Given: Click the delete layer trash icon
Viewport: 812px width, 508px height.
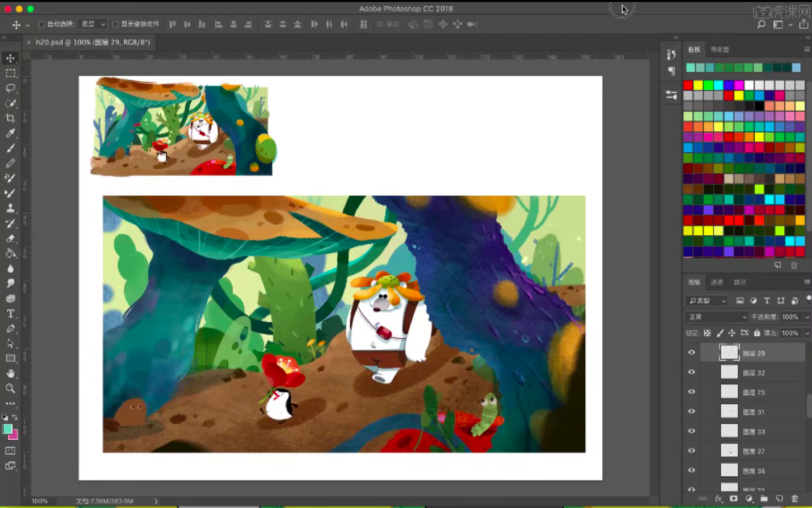Looking at the screenshot, I should coord(795,498).
